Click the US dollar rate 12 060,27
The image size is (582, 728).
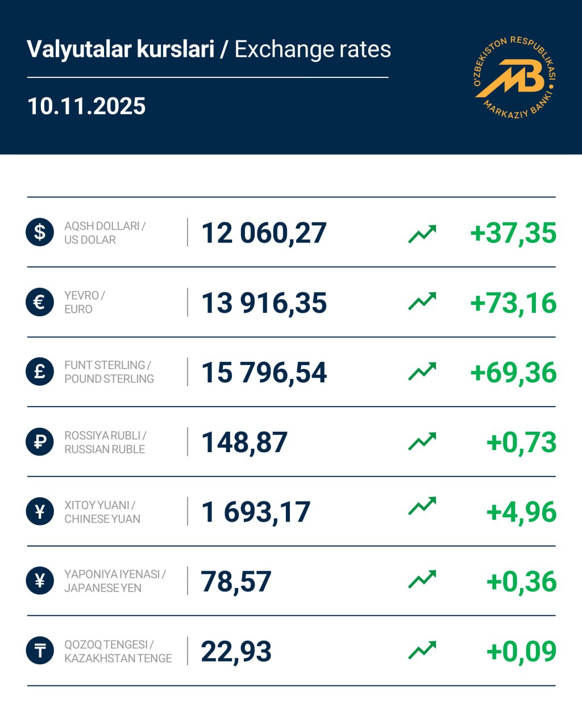click(x=264, y=233)
